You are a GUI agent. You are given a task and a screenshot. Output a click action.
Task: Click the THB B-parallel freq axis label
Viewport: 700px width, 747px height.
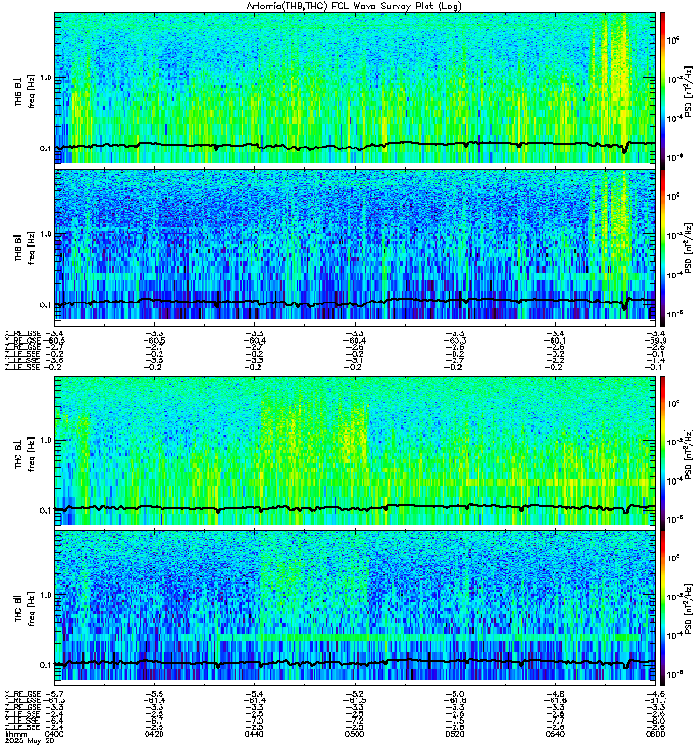25,247
